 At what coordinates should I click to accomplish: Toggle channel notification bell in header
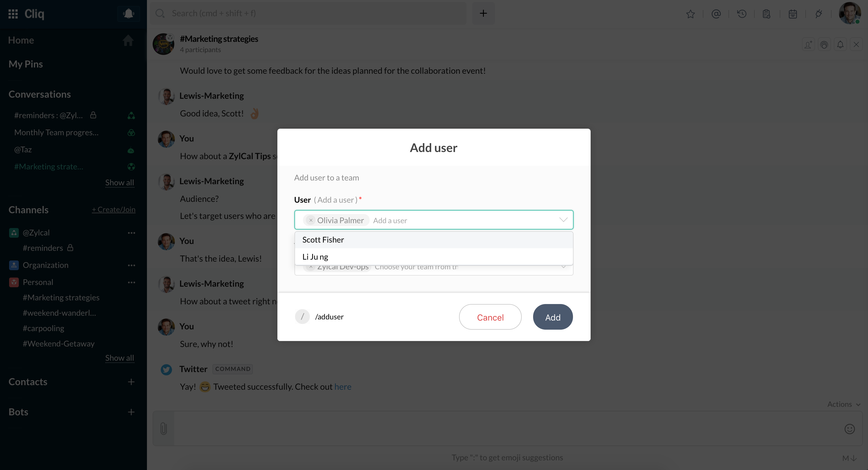click(x=840, y=44)
